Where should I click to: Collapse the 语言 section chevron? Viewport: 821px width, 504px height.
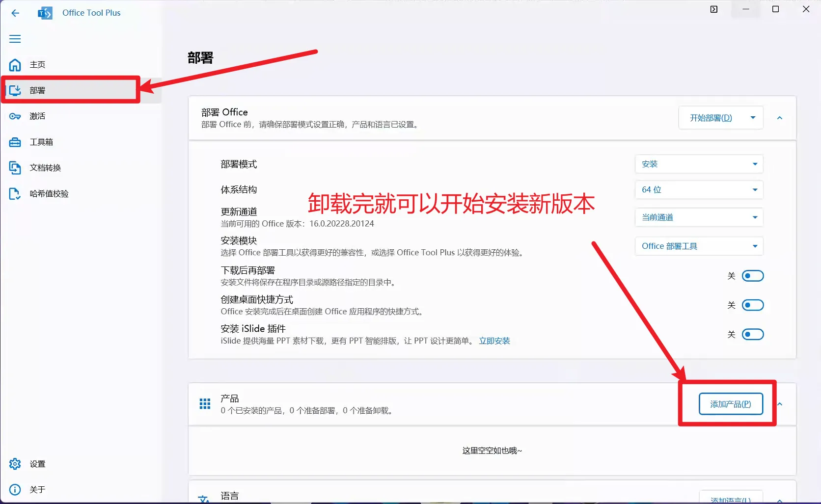point(780,500)
